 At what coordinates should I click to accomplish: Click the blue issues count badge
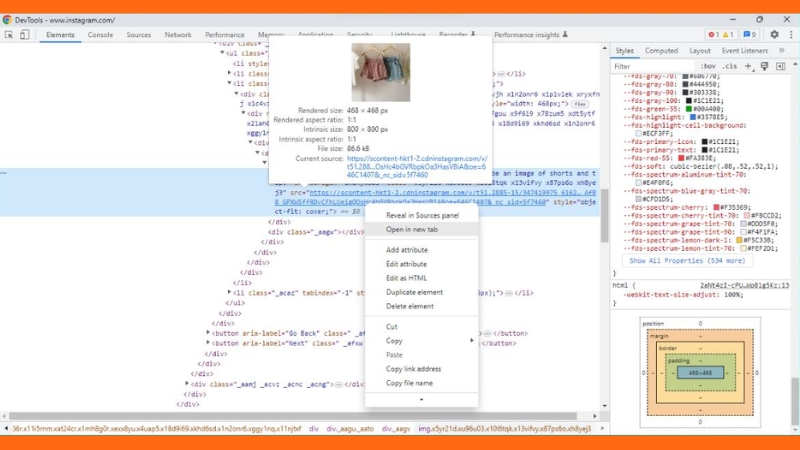pyautogui.click(x=749, y=35)
